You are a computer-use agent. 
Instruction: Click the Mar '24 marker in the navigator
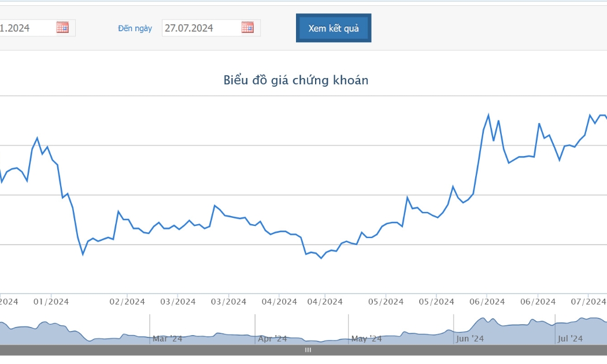pyautogui.click(x=167, y=339)
